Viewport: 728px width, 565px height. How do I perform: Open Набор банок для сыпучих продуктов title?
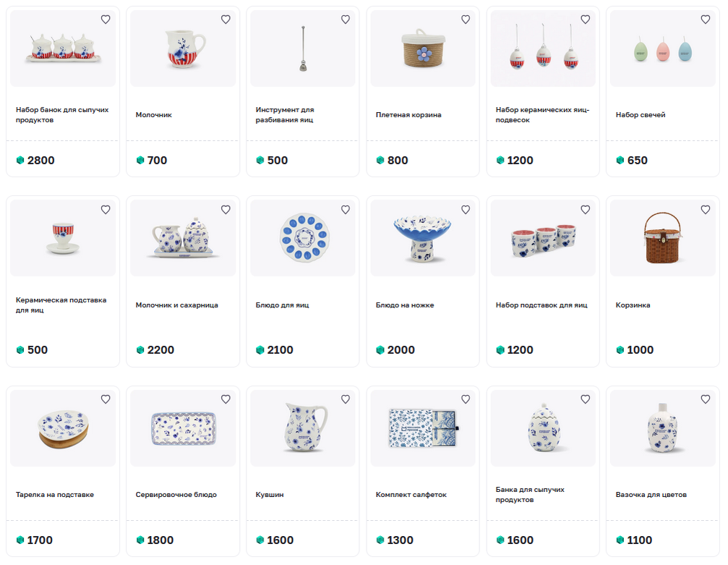62,115
